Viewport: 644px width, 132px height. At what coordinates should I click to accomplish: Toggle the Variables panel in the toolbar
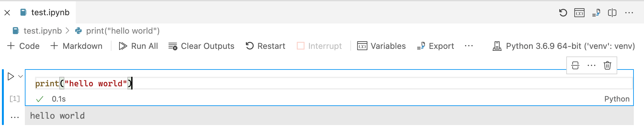coord(381,46)
